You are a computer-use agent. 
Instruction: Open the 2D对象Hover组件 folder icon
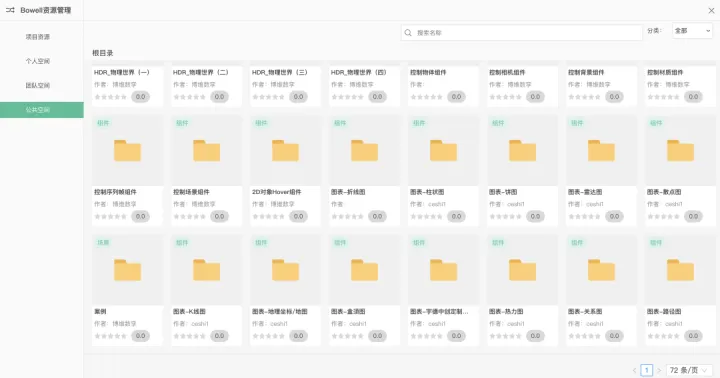[285, 151]
